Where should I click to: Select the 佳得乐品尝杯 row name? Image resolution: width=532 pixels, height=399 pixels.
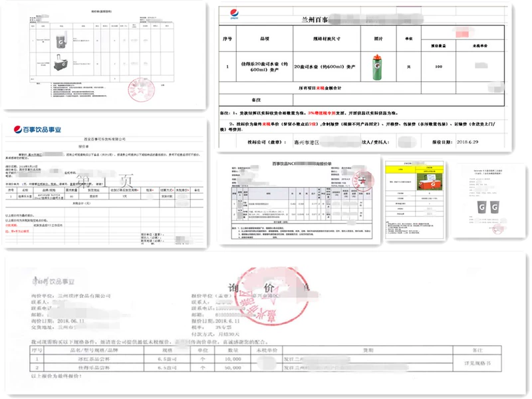pyautogui.click(x=94, y=368)
